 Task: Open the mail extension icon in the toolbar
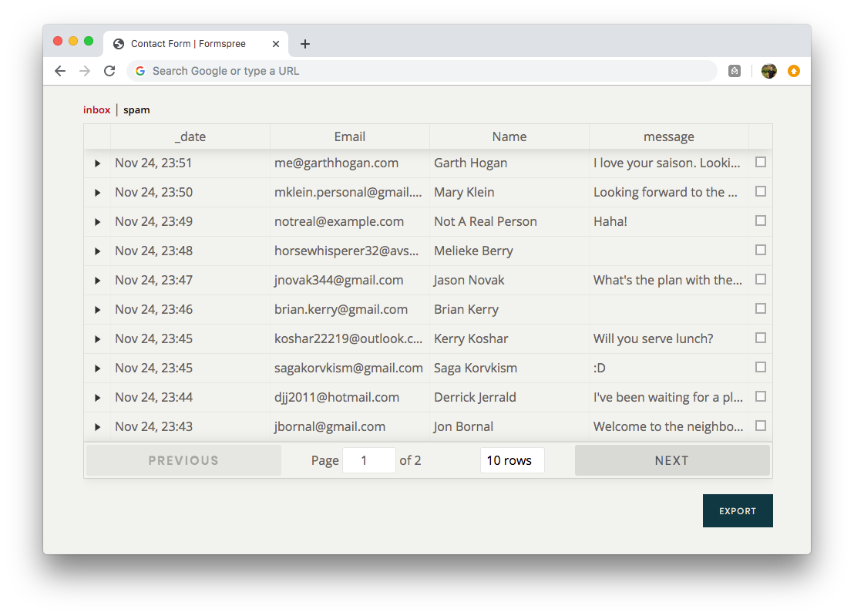click(x=733, y=70)
